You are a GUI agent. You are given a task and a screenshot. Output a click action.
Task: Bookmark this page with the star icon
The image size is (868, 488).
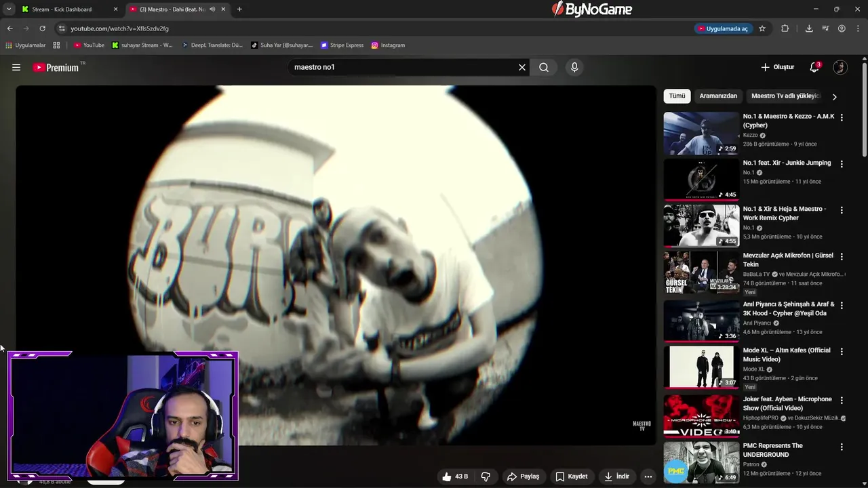point(762,28)
